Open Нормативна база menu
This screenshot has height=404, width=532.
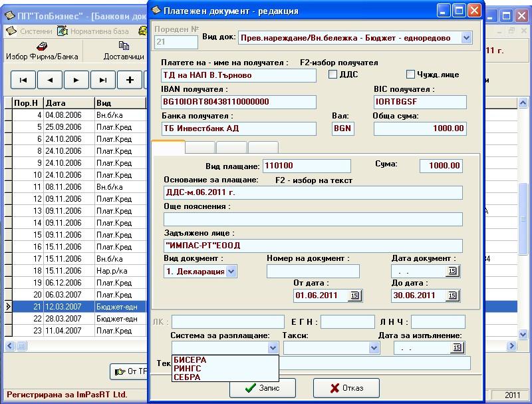tap(99, 31)
